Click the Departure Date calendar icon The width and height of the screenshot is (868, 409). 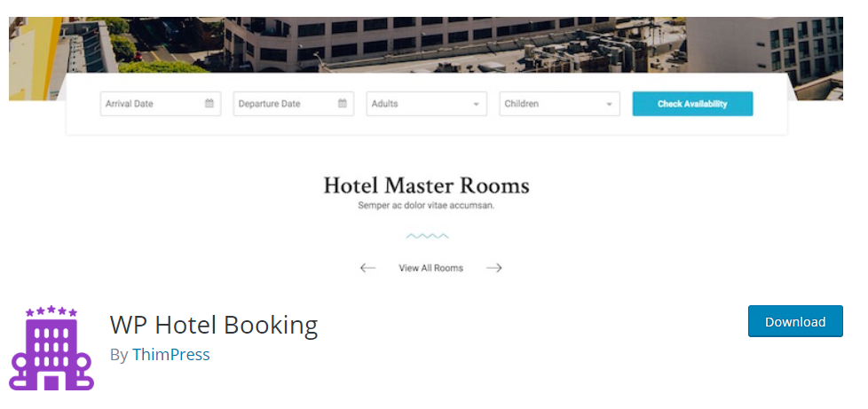click(342, 104)
